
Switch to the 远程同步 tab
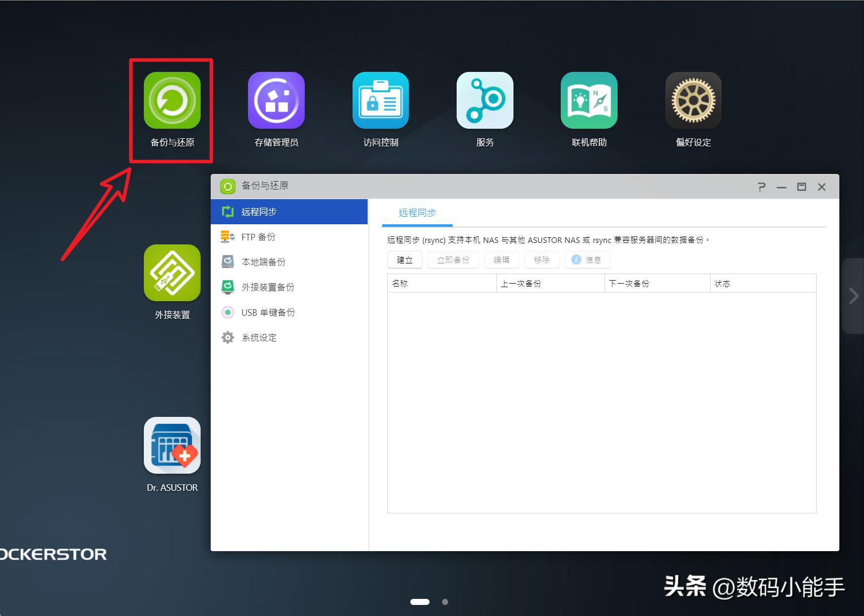[x=416, y=212]
